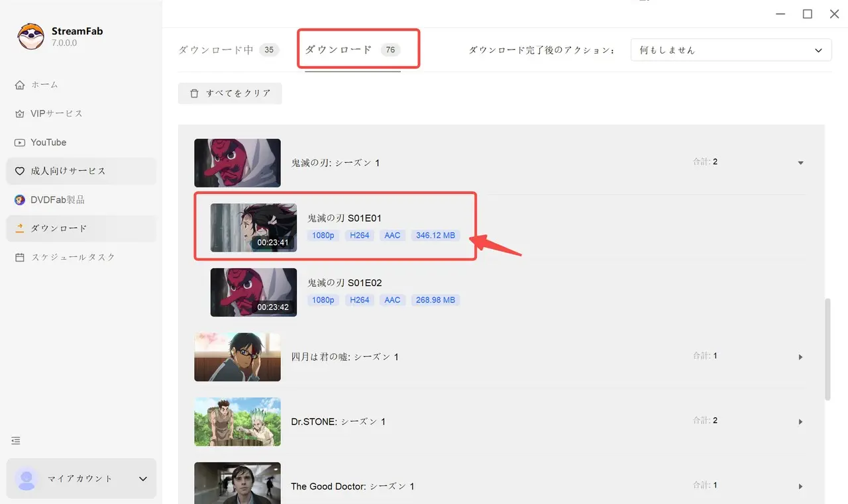Click the 00:23:42 duration label

(x=273, y=307)
